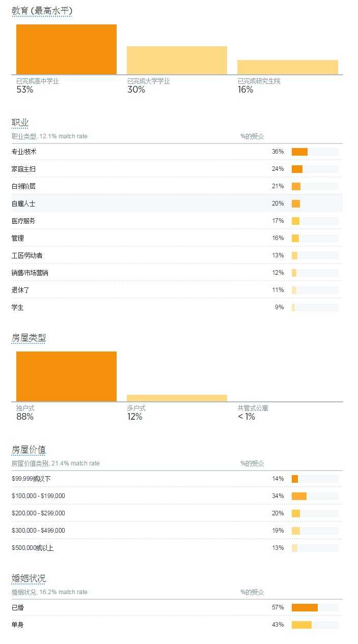This screenshot has height=644, width=358.
Task: Open the 房屋价值 heading link
Action: [x=29, y=450]
